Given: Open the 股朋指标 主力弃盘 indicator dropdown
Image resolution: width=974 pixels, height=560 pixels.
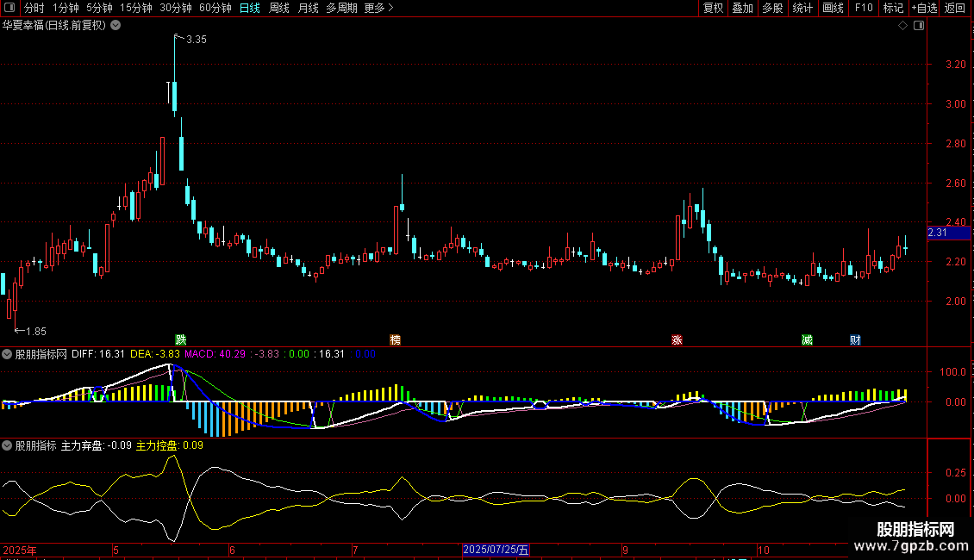Looking at the screenshot, I should [7, 445].
